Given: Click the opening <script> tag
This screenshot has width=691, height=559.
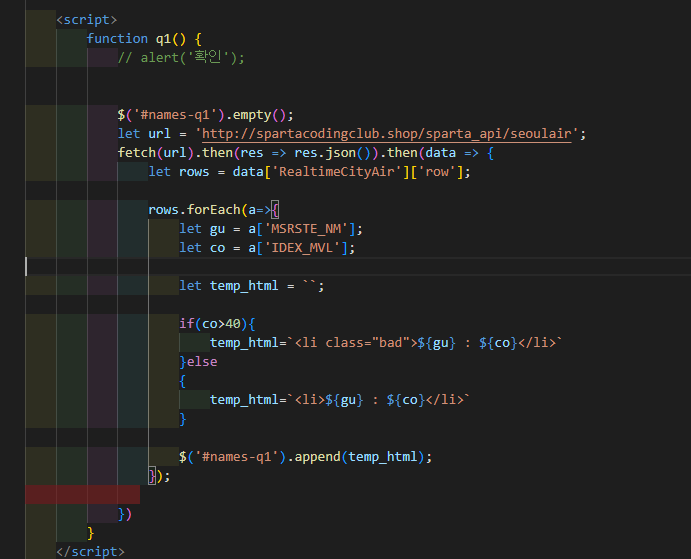Looking at the screenshot, I should click(x=87, y=20).
